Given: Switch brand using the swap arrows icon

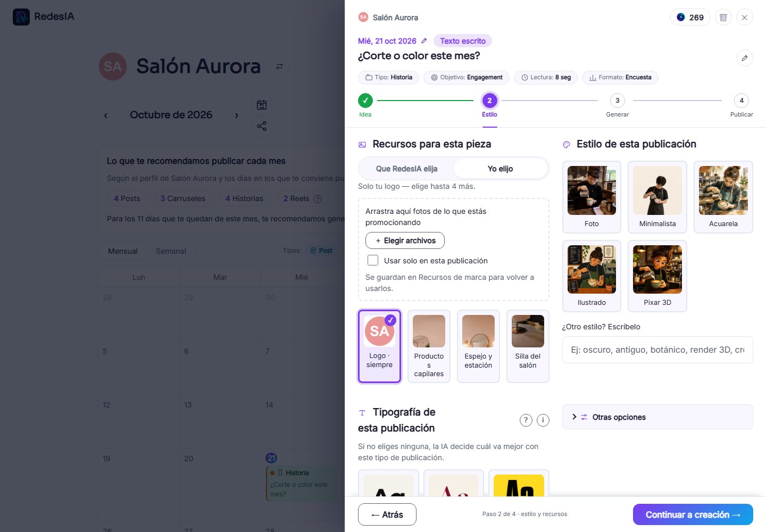Looking at the screenshot, I should click(x=279, y=66).
